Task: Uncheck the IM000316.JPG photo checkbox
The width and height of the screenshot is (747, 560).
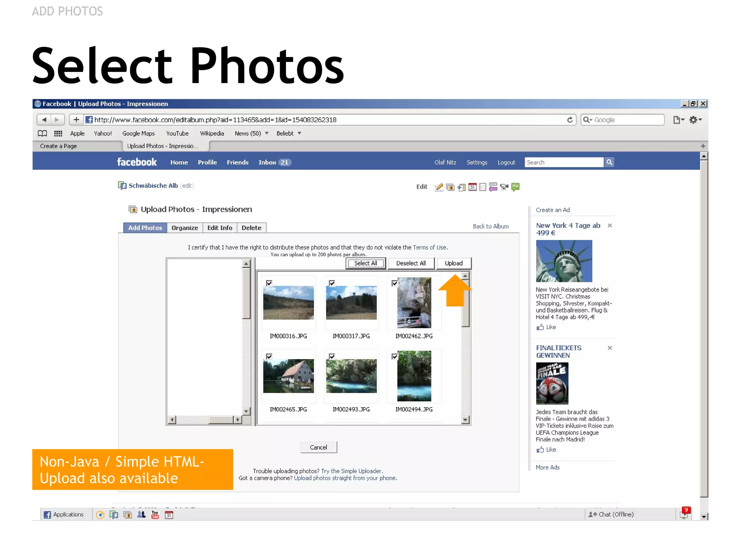Action: [269, 283]
